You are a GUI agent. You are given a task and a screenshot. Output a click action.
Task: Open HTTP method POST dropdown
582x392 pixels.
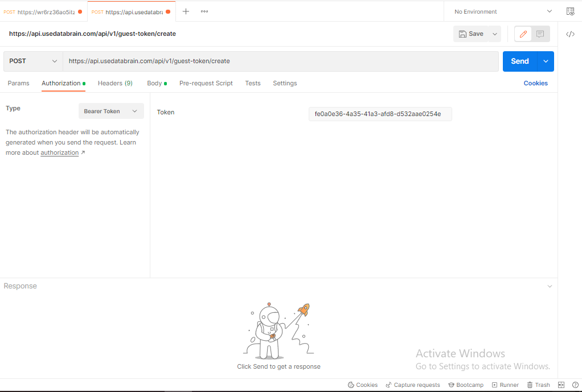pos(33,61)
